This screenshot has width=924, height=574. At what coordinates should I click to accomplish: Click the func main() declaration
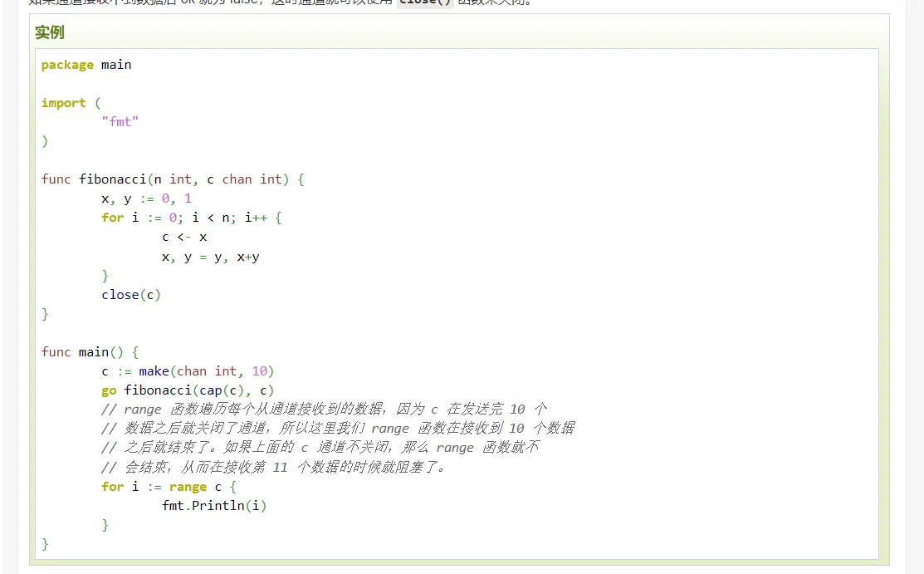coord(90,352)
